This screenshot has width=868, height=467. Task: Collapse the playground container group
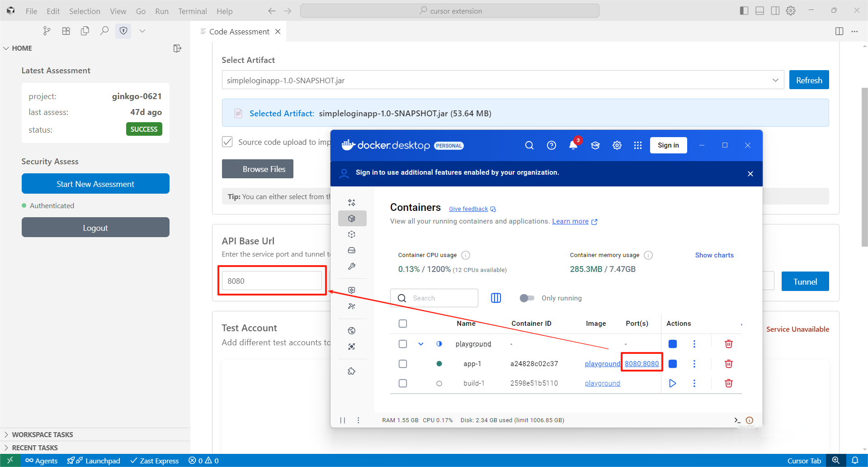point(421,344)
